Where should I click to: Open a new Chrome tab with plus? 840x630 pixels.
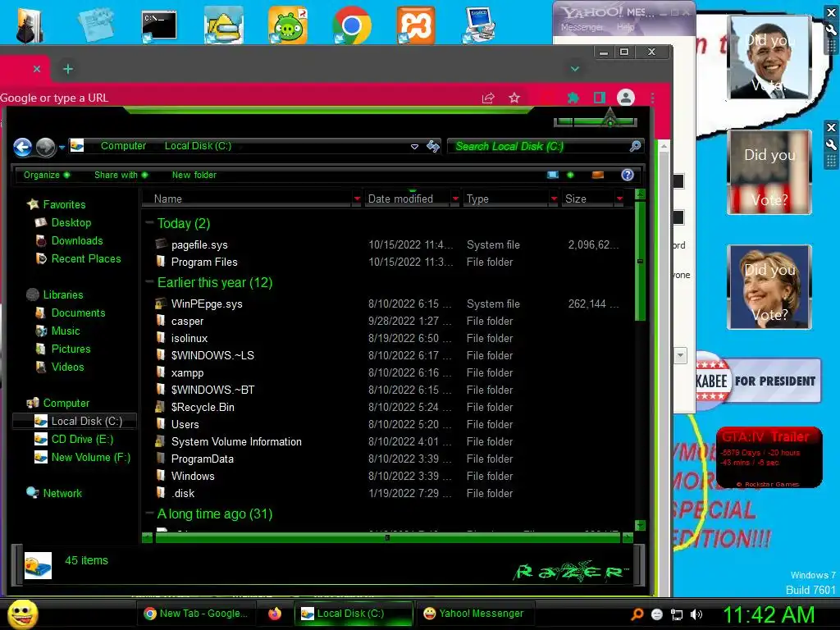68,69
